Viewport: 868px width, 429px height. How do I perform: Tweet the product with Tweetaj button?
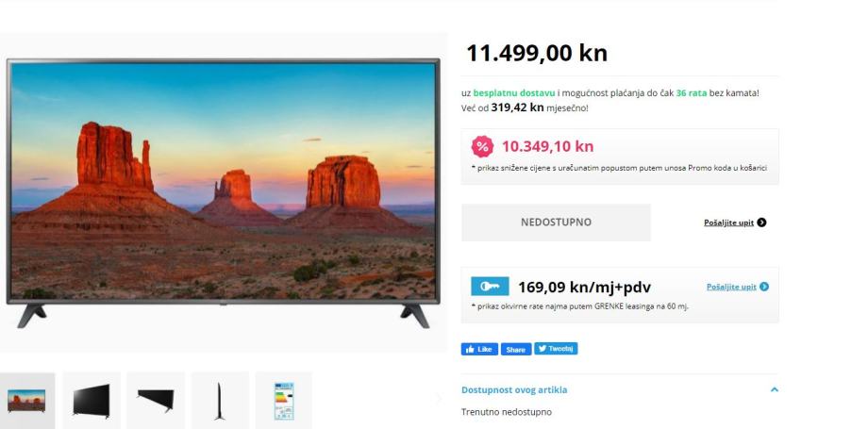coord(556,348)
